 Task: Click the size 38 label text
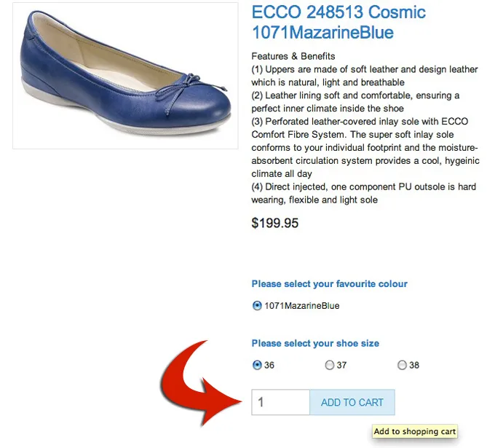(x=414, y=365)
